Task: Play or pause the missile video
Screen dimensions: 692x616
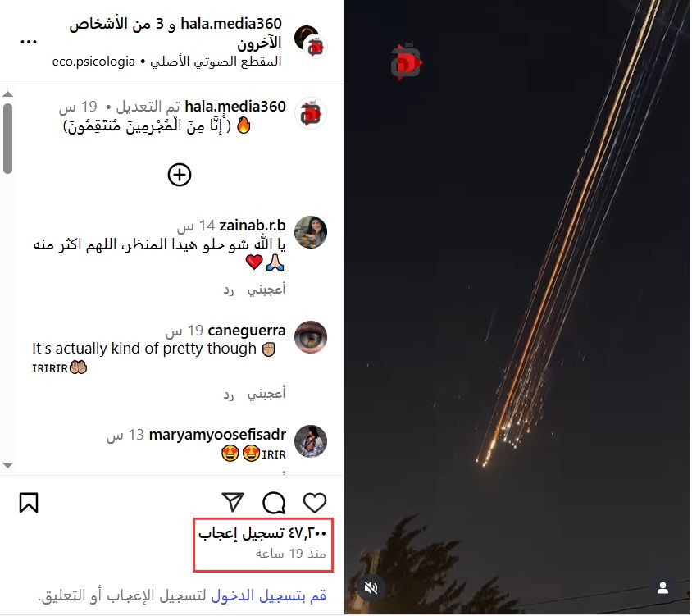Action: click(x=517, y=308)
